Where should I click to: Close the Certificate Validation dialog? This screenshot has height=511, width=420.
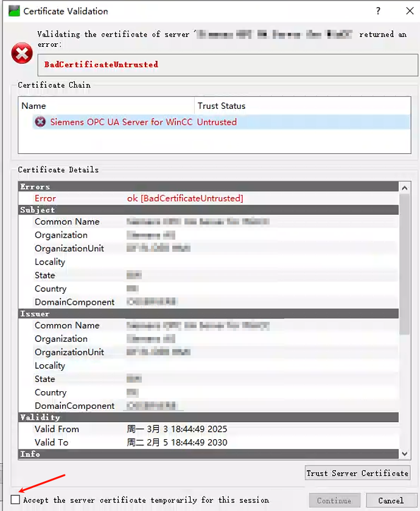[x=410, y=11]
